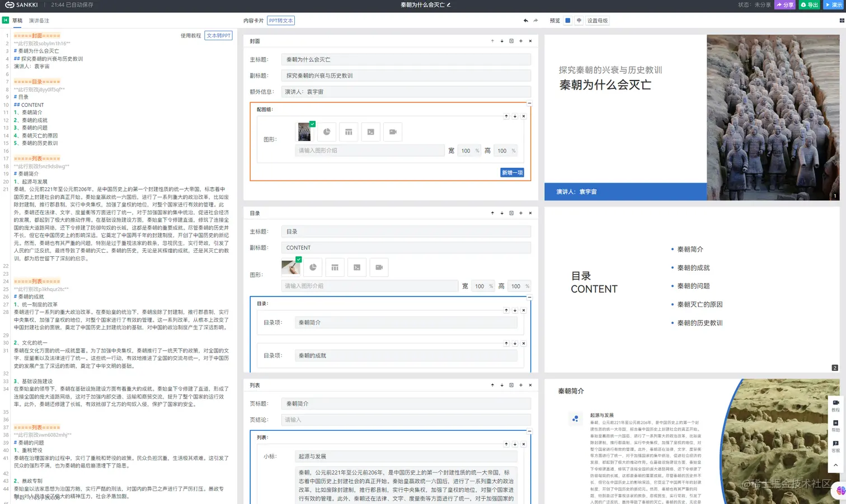Switch to the 演讲备注 tab
This screenshot has width=846, height=504.
tap(39, 21)
